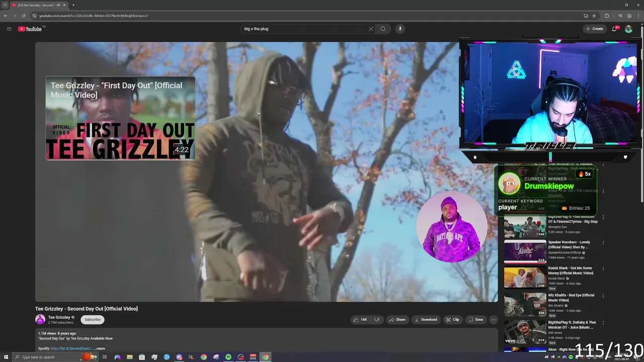Viewport: 644px width, 362px height.
Task: Open Tee Grizzley channel name link
Action: (x=59, y=317)
